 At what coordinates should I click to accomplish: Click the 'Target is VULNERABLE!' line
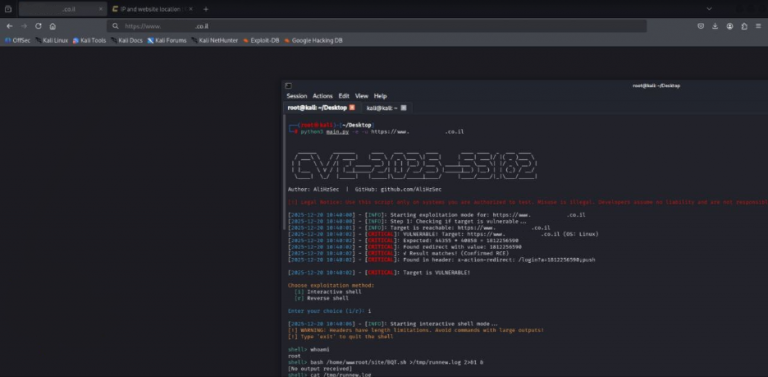[x=379, y=273]
